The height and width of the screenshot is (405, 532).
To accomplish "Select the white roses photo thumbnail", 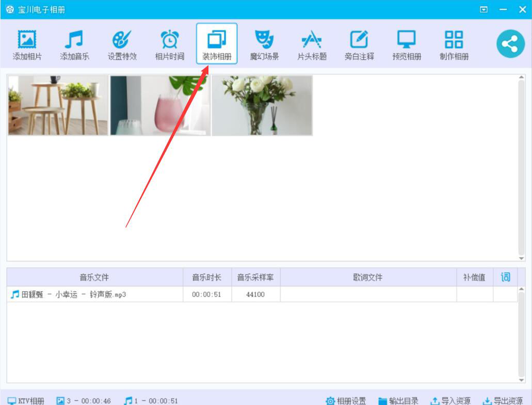I will tap(262, 105).
